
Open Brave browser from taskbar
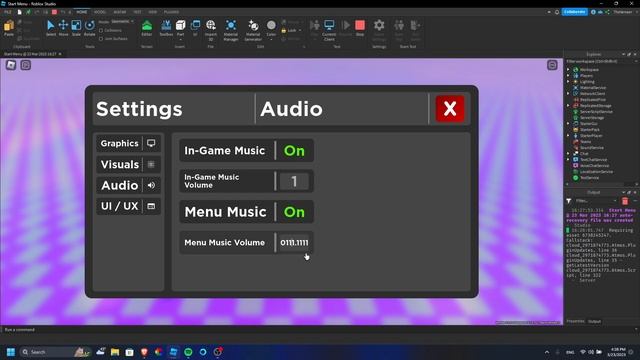point(144,352)
